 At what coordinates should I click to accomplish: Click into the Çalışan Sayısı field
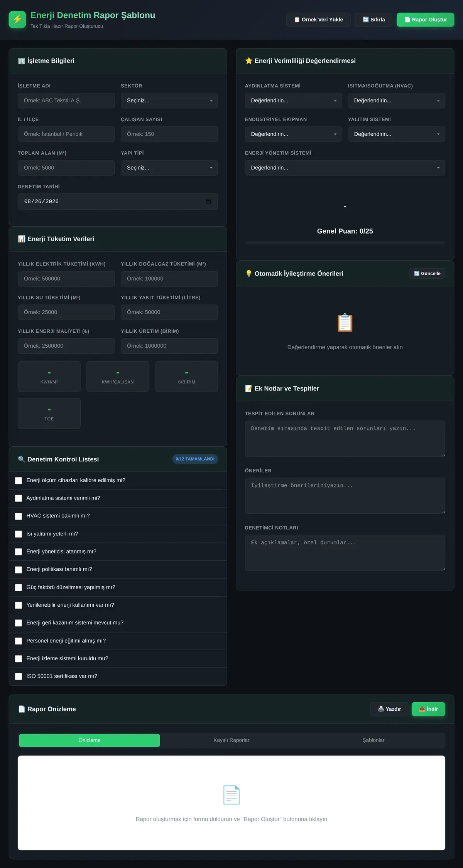coord(169,134)
